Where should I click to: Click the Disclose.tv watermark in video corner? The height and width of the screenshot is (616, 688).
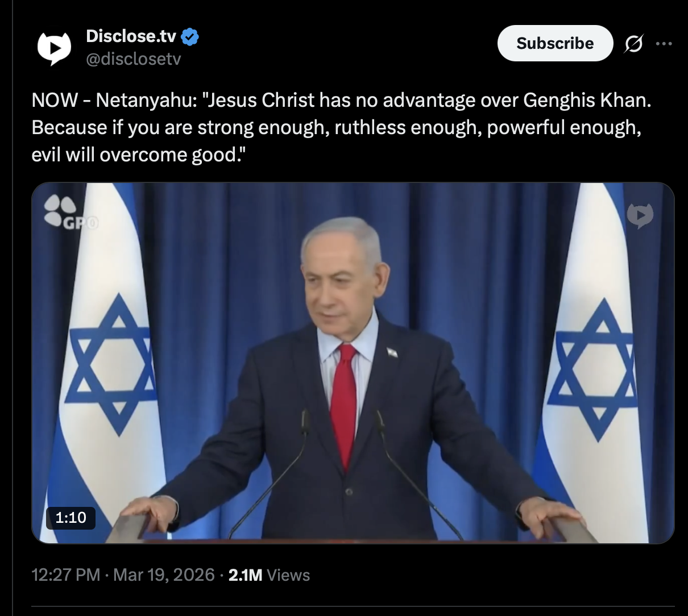640,216
